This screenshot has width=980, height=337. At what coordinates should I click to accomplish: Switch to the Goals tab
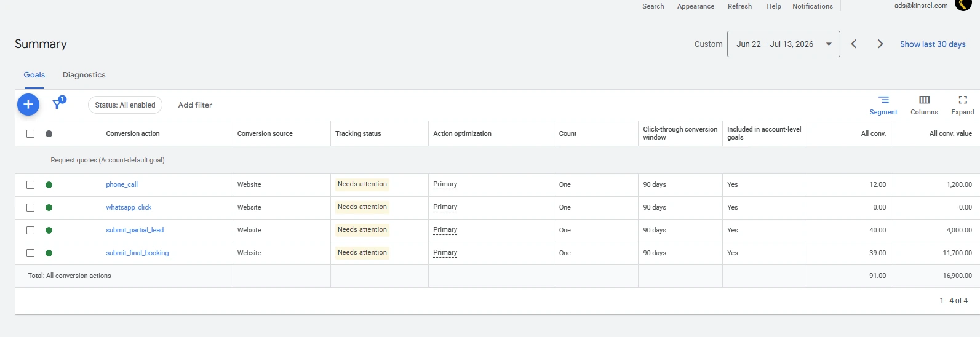click(34, 75)
